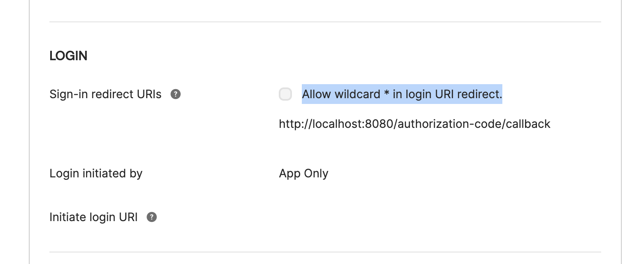Check the box before the wildcard redirect text
Viewport: 644px width, 264px height.
[285, 94]
